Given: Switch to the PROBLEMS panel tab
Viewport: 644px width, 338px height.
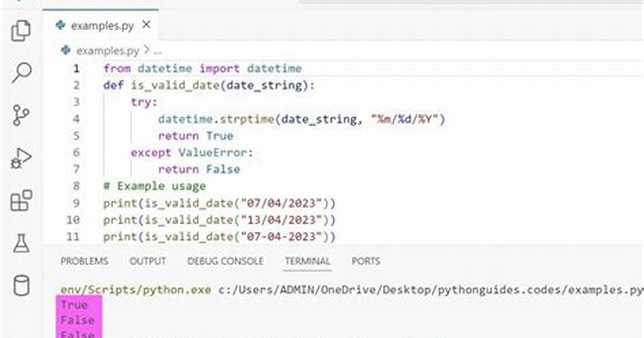Looking at the screenshot, I should [x=84, y=261].
